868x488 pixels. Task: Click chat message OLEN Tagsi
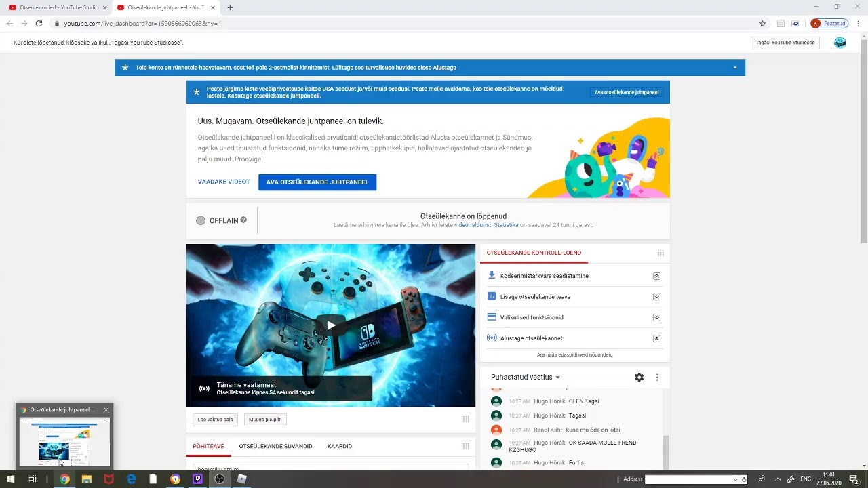584,401
